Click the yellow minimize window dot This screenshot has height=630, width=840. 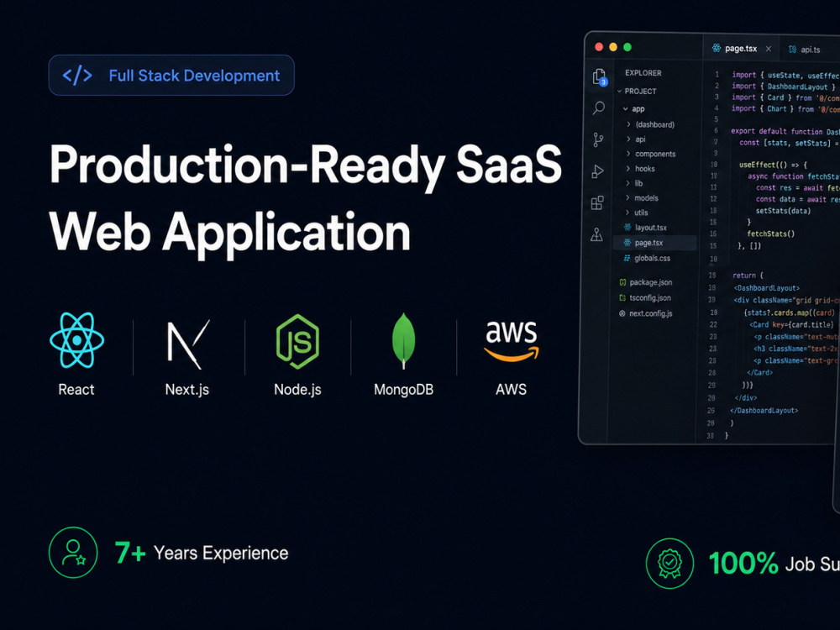(613, 47)
